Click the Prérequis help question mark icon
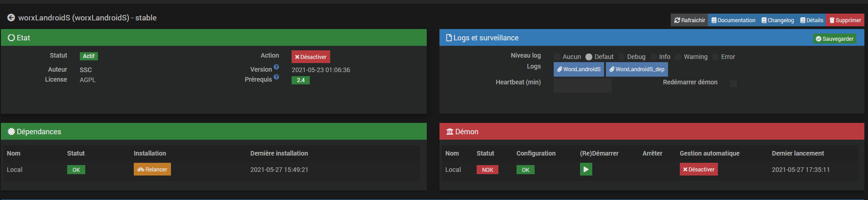868x200 pixels. point(276,77)
